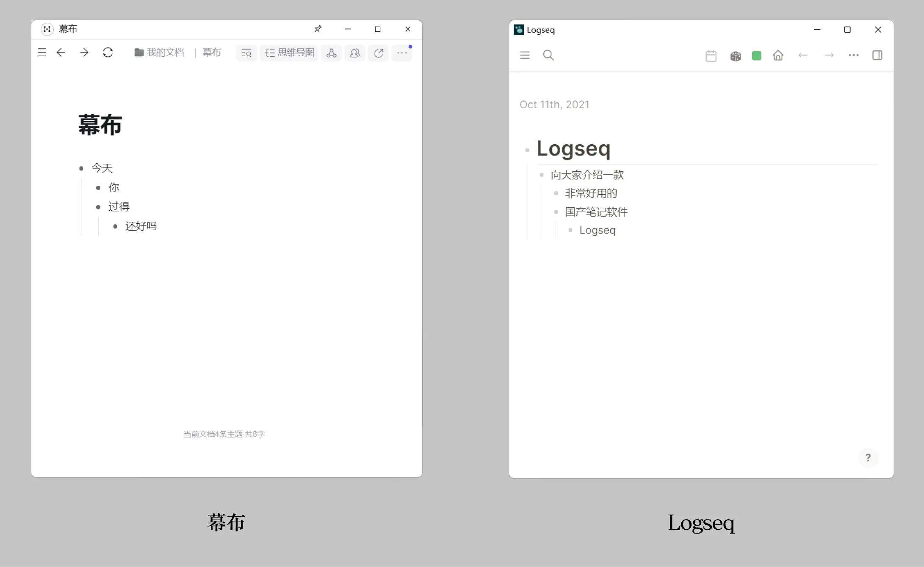Click the Logseq app icon in title bar
Image resolution: width=924 pixels, height=567 pixels.
pos(519,30)
